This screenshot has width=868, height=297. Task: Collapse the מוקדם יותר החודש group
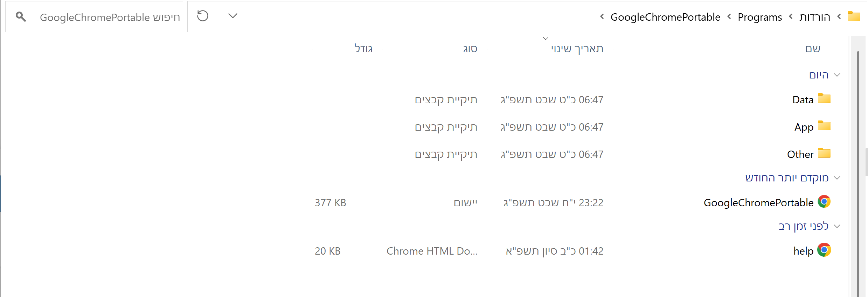837,178
